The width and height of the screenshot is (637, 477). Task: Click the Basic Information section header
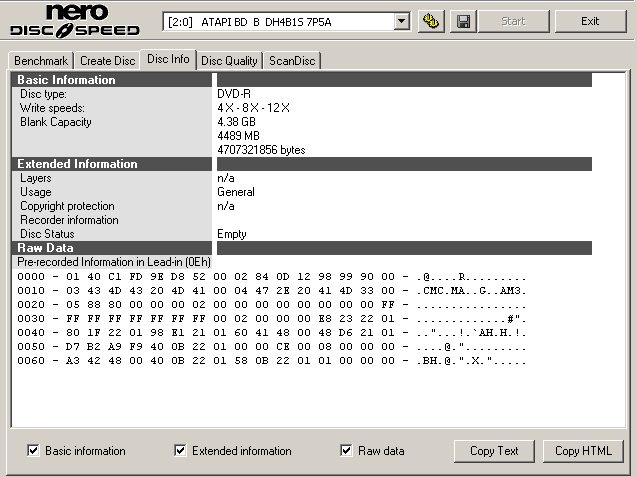tap(112, 80)
